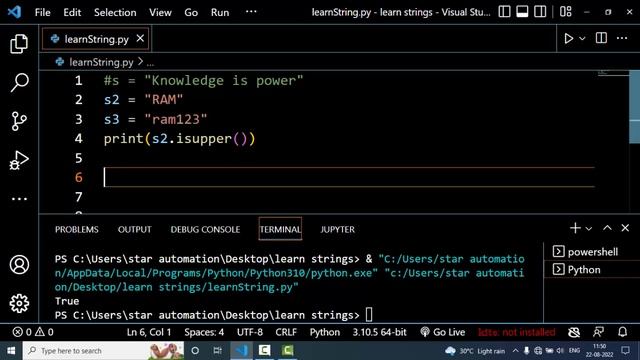Switch to the DEBUG CONSOLE tab
Viewport: 640px width, 360px height.
tap(205, 229)
